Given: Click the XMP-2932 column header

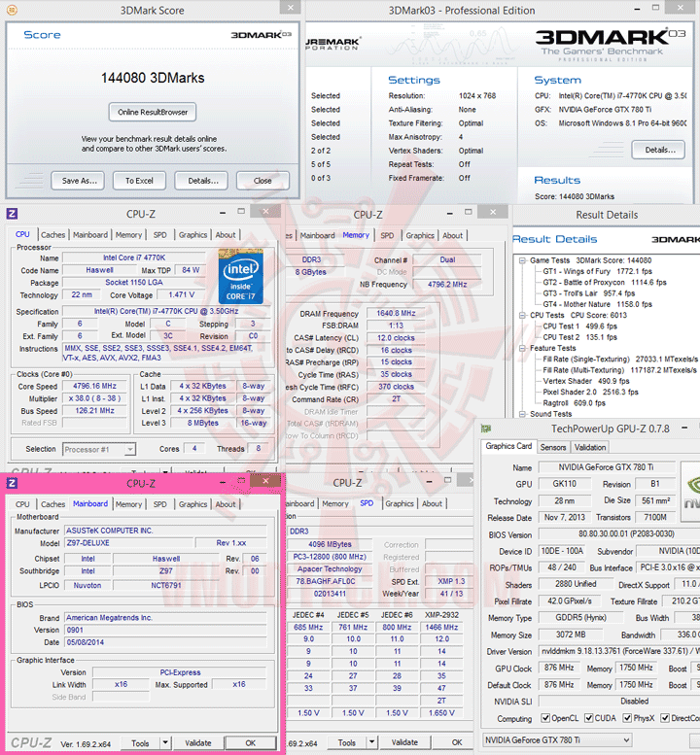Looking at the screenshot, I should [x=441, y=615].
